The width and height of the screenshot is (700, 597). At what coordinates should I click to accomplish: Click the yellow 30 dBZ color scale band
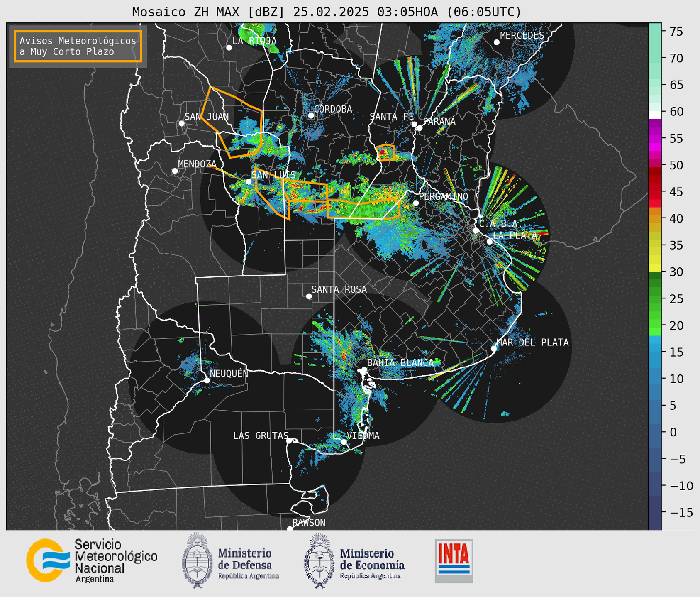coord(655,268)
